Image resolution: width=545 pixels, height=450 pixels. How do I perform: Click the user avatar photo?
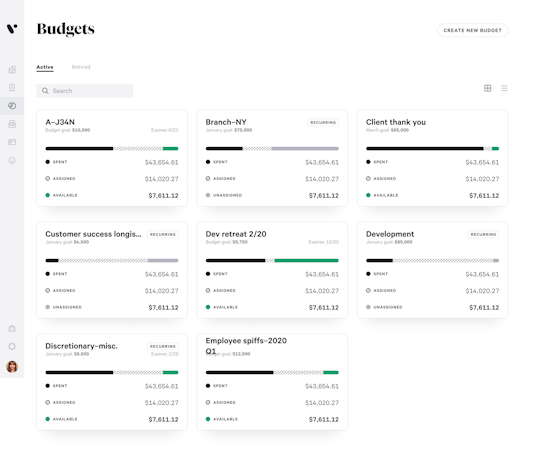coord(12,367)
